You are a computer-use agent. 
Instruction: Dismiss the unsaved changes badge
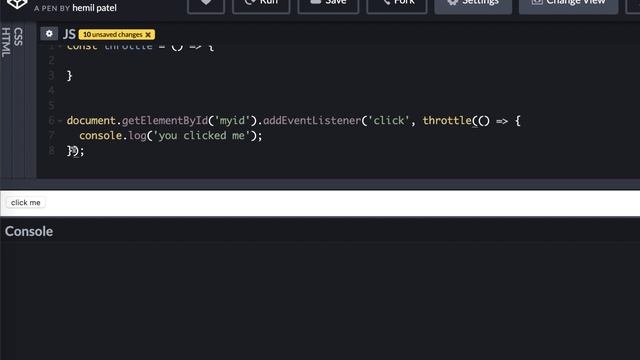[148, 35]
